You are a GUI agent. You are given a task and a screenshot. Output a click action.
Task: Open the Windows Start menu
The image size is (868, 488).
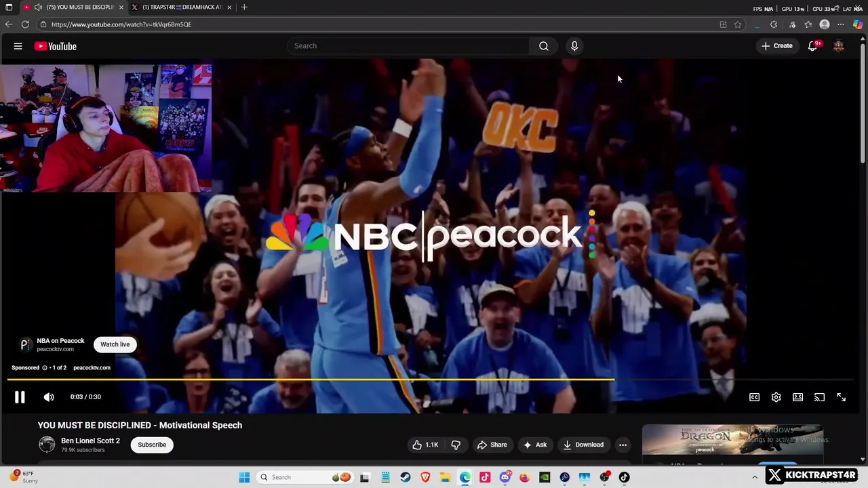tap(244, 477)
